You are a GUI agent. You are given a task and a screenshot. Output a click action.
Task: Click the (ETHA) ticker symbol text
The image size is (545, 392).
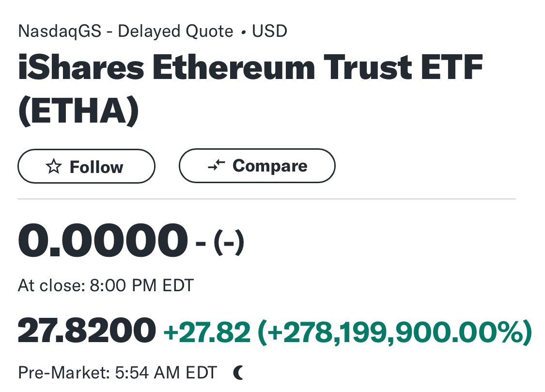pyautogui.click(x=78, y=111)
